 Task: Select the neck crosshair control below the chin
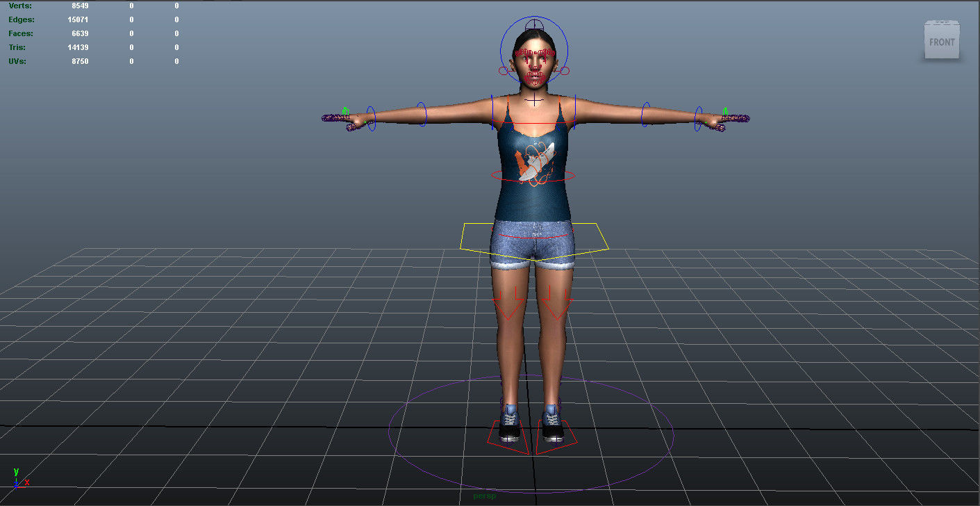[533, 101]
